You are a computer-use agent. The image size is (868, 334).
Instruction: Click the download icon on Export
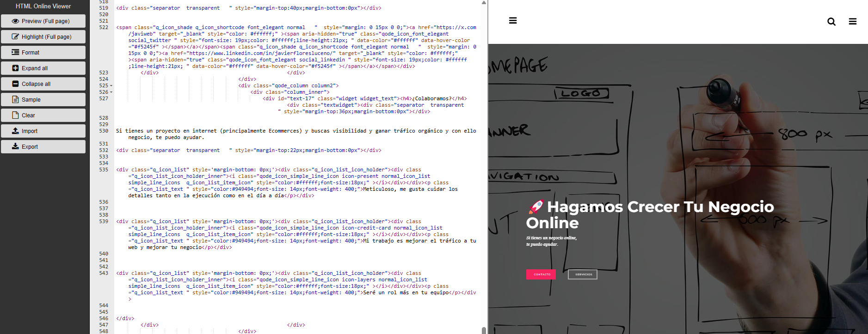[x=15, y=146]
